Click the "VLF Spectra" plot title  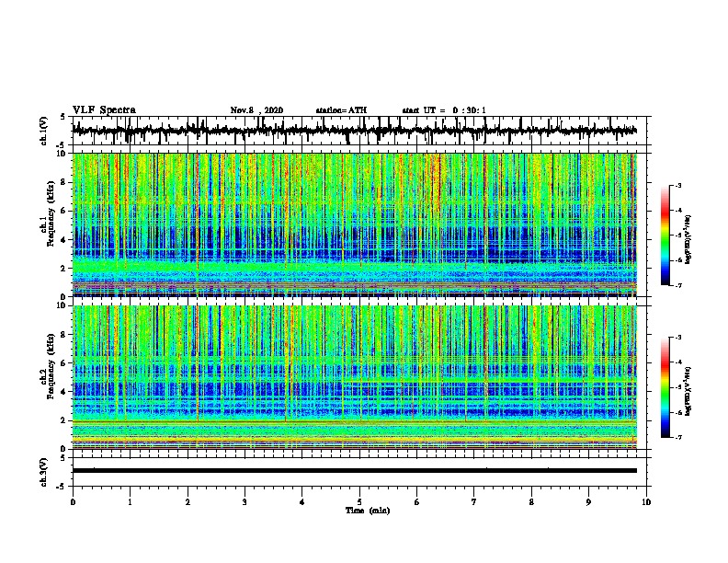point(104,110)
